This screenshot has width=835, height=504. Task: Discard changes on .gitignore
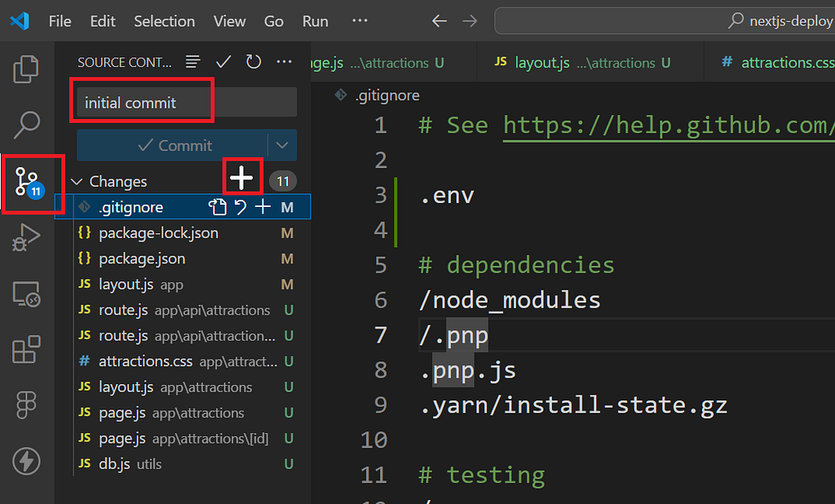[241, 206]
